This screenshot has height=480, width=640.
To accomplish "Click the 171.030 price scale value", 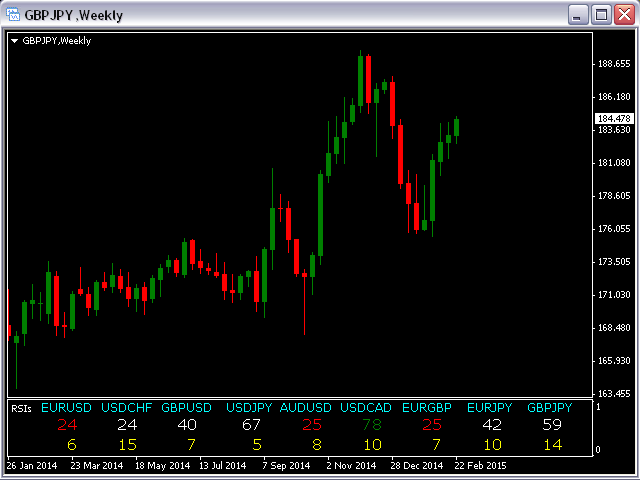I will click(614, 295).
